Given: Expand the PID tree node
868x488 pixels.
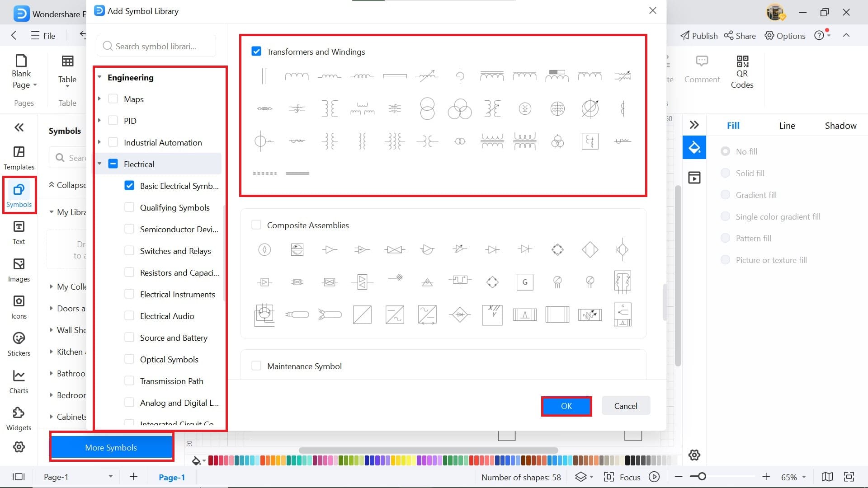Looking at the screenshot, I should [x=99, y=120].
